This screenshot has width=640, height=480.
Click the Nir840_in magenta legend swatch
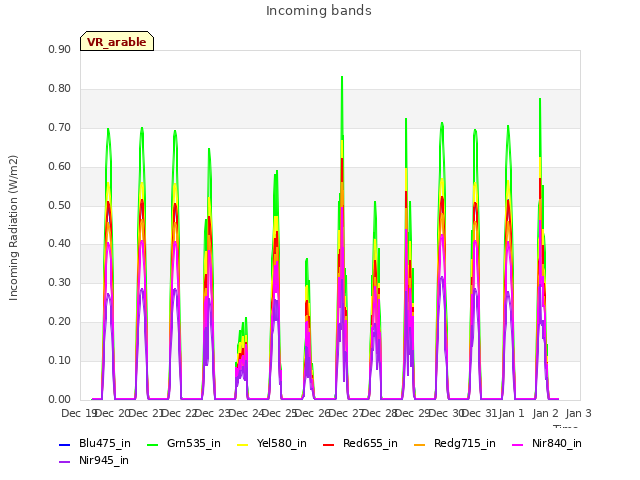point(518,444)
